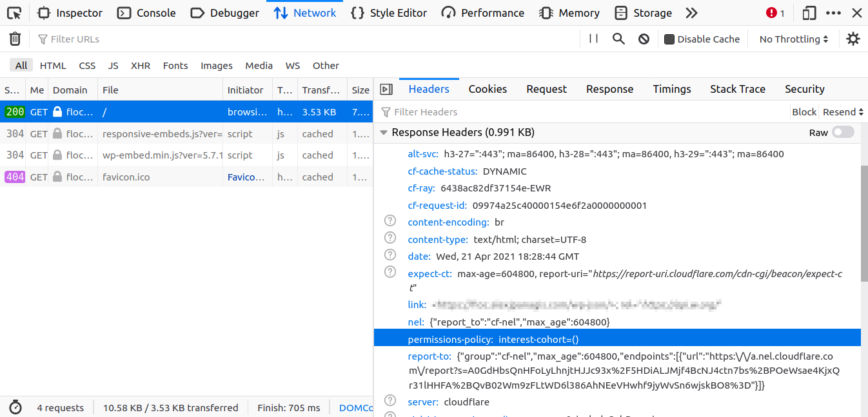Open the No Throttling dropdown

click(794, 39)
